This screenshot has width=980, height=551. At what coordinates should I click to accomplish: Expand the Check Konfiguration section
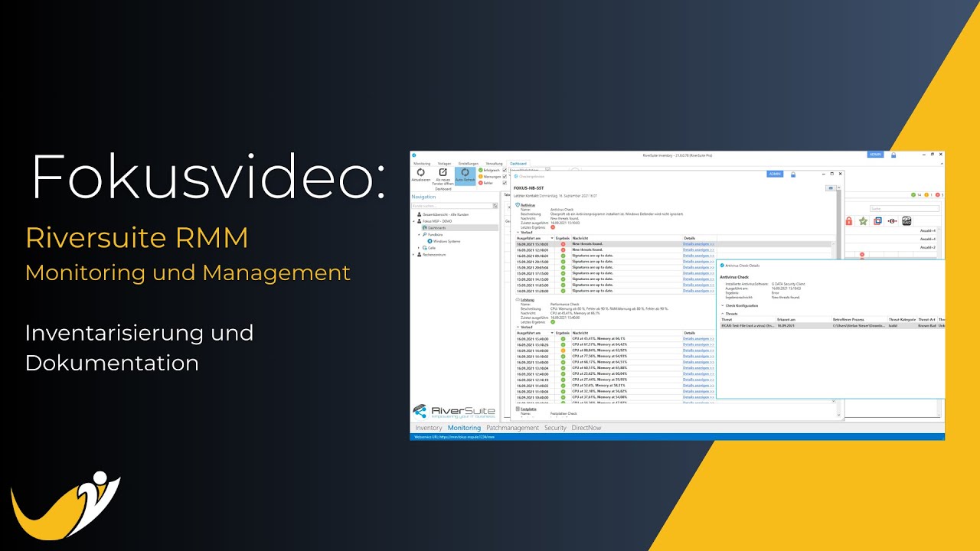[724, 305]
